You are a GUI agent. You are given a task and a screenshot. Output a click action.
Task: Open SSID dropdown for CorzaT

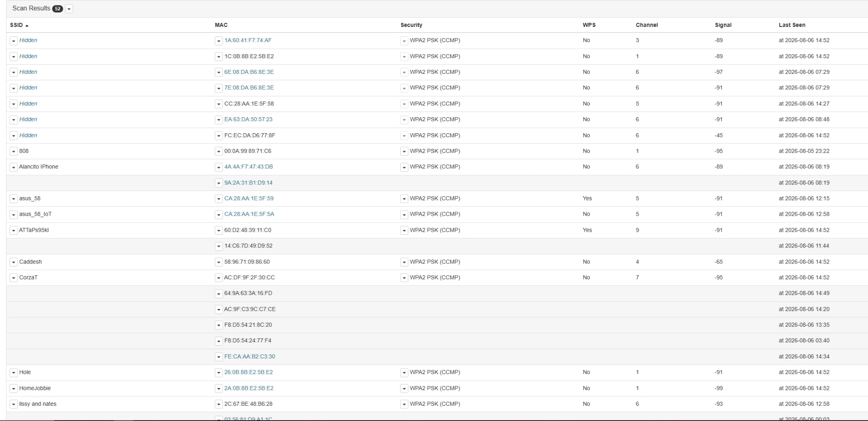point(13,278)
